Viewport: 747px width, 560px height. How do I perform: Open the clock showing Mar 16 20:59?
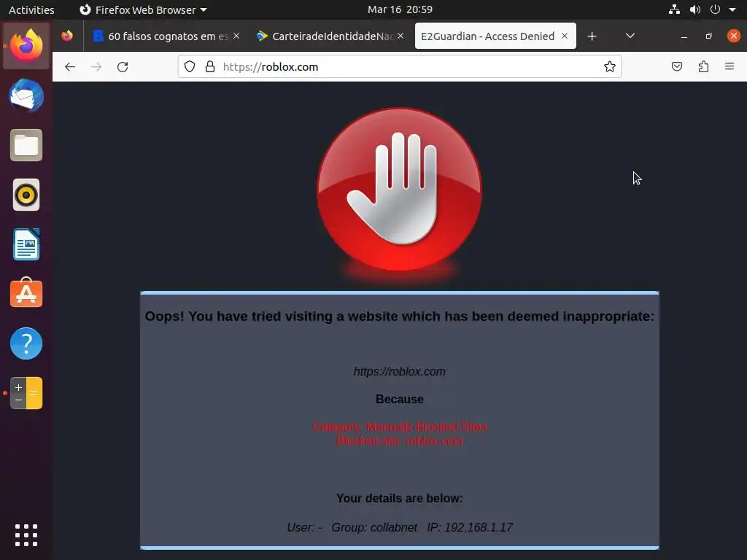(400, 9)
